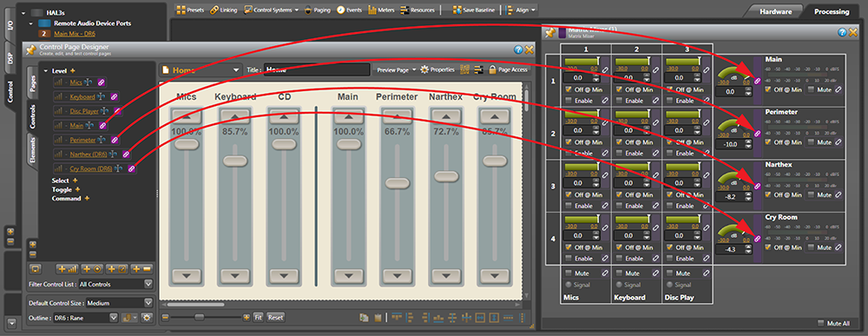Click the paste icon in bottom designer toolbar
The height and width of the screenshot is (336, 868).
point(378,317)
